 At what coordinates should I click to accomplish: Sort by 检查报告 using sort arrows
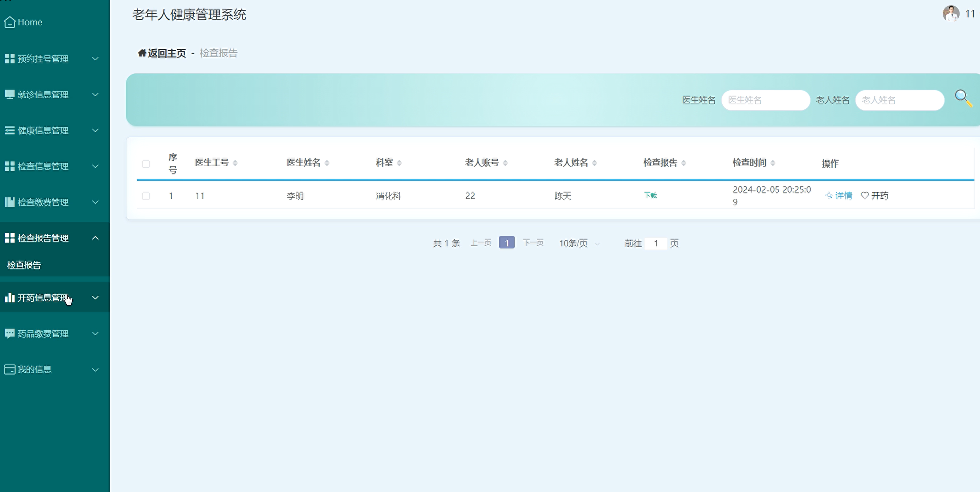click(x=684, y=163)
